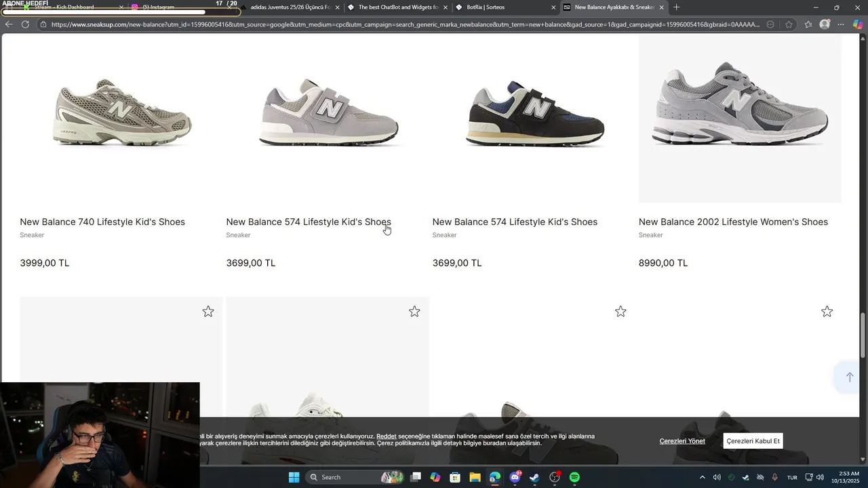The width and height of the screenshot is (868, 488).
Task: Click the black and navy 574 sneaker image
Action: 534,113
